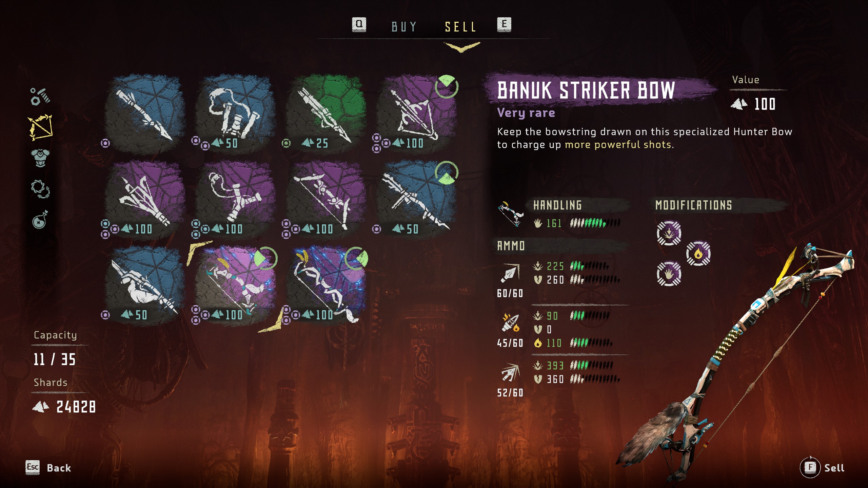Screen dimensions: 868x488
Task: Go Back using the Esc button
Action: pyautogui.click(x=48, y=468)
